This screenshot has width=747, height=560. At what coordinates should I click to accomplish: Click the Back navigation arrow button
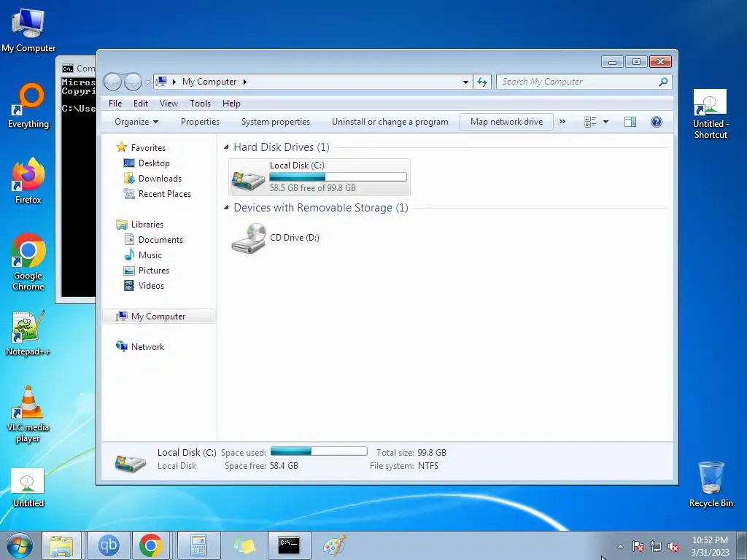click(112, 82)
